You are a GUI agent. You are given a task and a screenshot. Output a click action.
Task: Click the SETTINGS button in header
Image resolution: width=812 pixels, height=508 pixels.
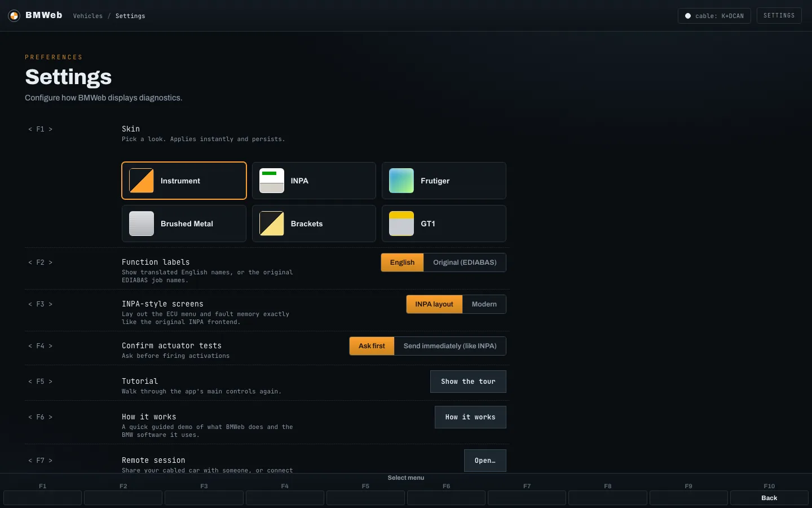coord(779,16)
